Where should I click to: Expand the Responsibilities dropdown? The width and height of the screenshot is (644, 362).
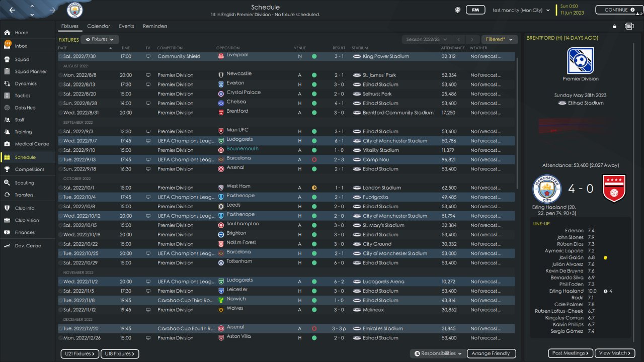pyautogui.click(x=437, y=353)
